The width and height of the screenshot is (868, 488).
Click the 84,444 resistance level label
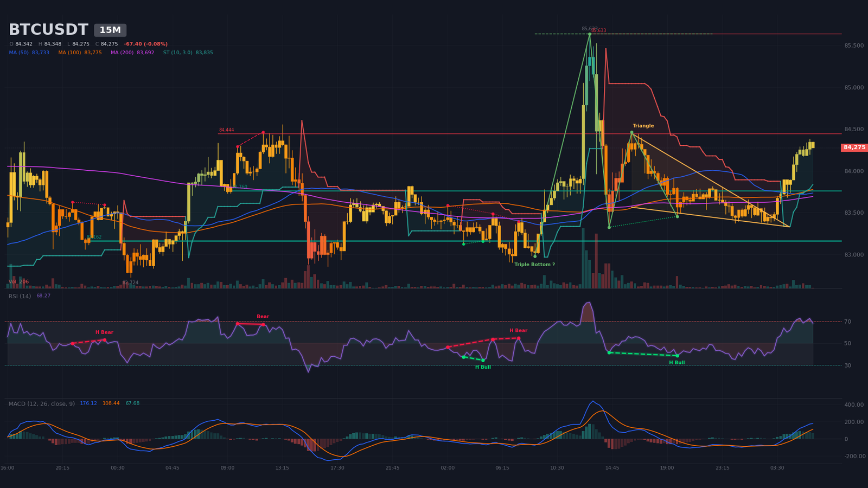226,130
